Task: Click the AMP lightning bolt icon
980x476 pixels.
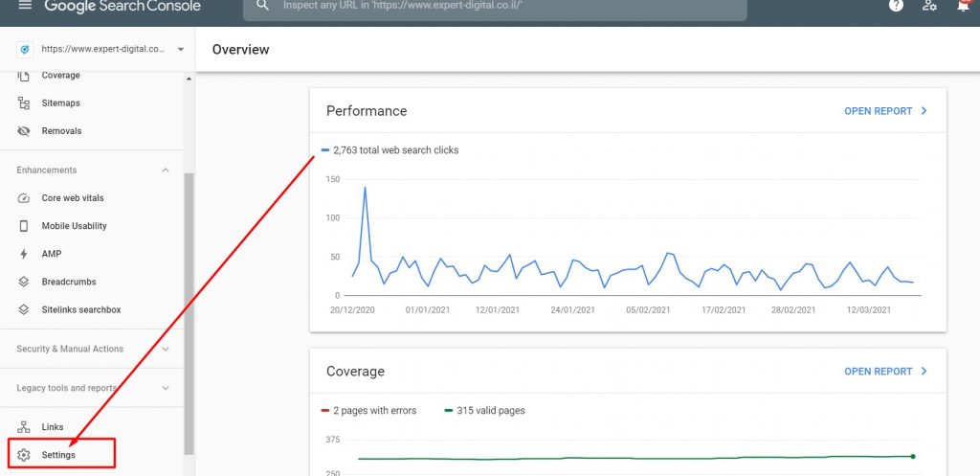Action: coord(24,254)
